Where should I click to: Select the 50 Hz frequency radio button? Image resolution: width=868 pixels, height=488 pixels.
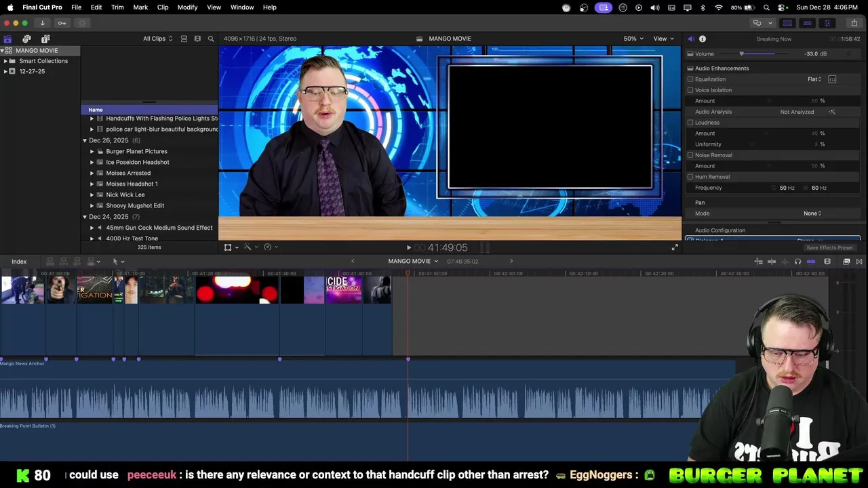click(774, 188)
